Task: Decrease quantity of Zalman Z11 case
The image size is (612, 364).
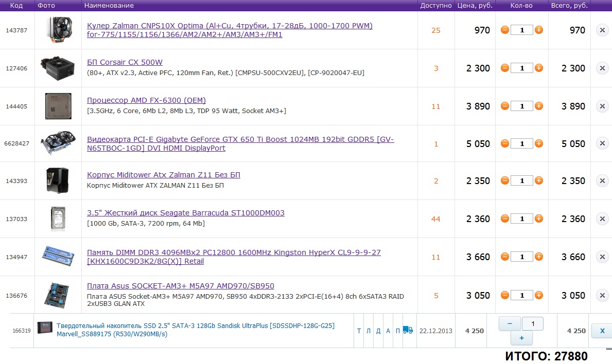Action: (x=504, y=181)
